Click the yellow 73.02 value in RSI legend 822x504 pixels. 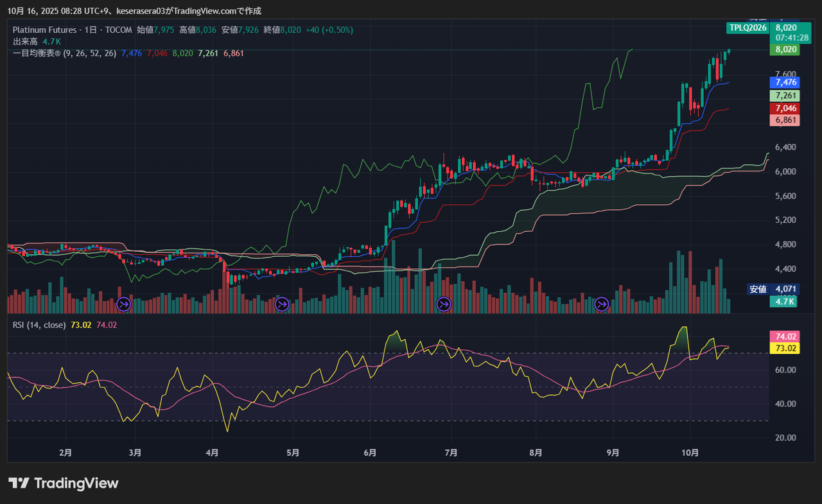[x=81, y=325]
